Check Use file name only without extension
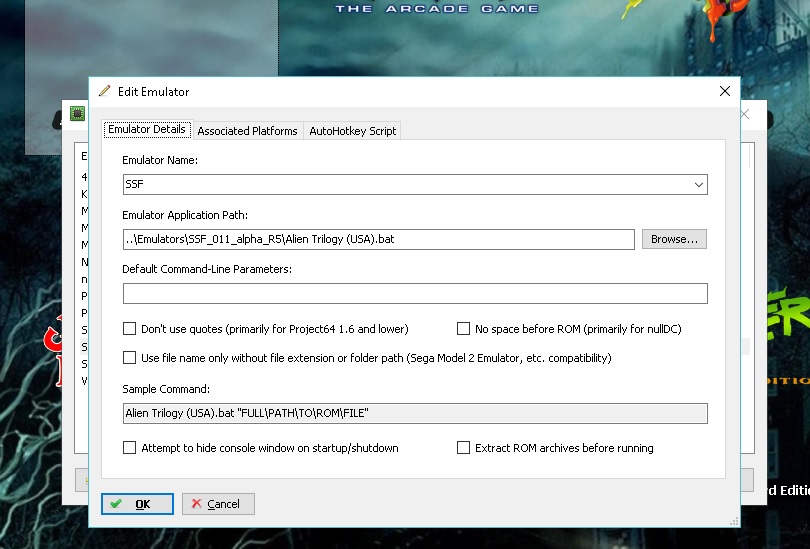 [130, 357]
